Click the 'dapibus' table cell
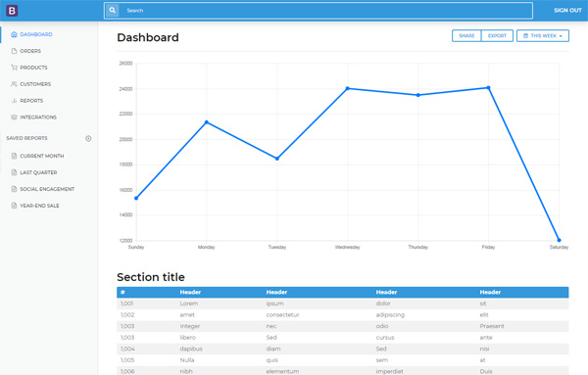 click(x=191, y=349)
